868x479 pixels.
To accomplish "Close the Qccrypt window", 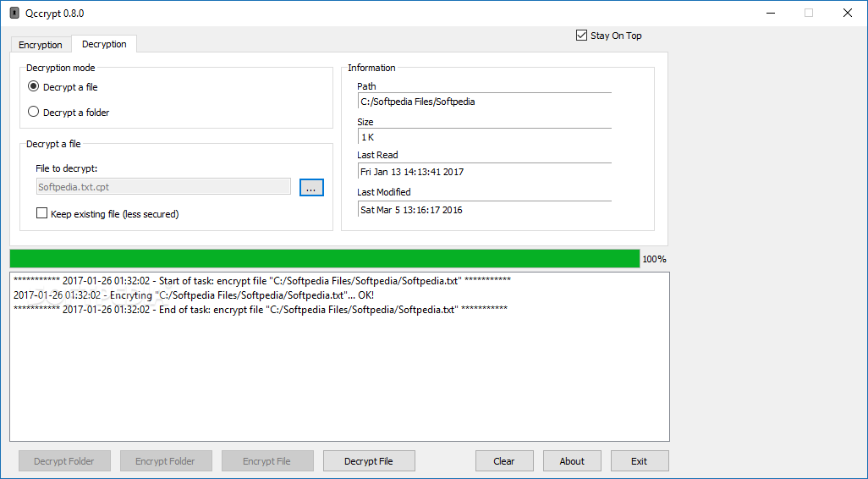I will click(x=848, y=13).
